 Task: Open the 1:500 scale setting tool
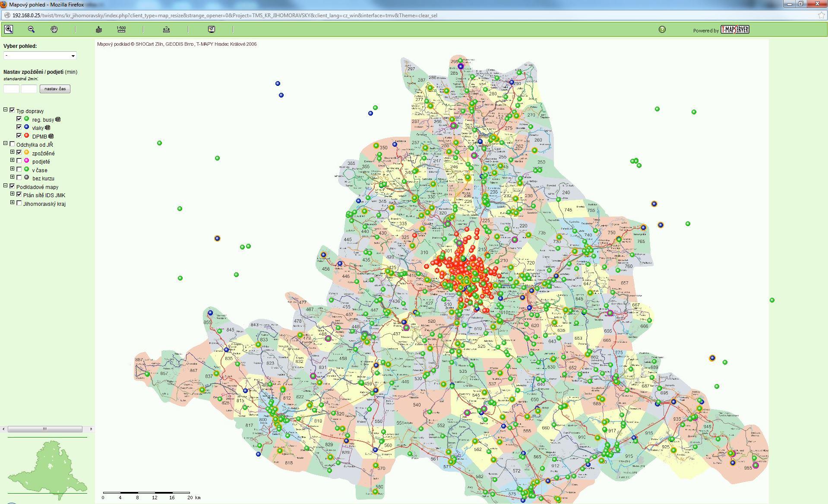click(121, 29)
